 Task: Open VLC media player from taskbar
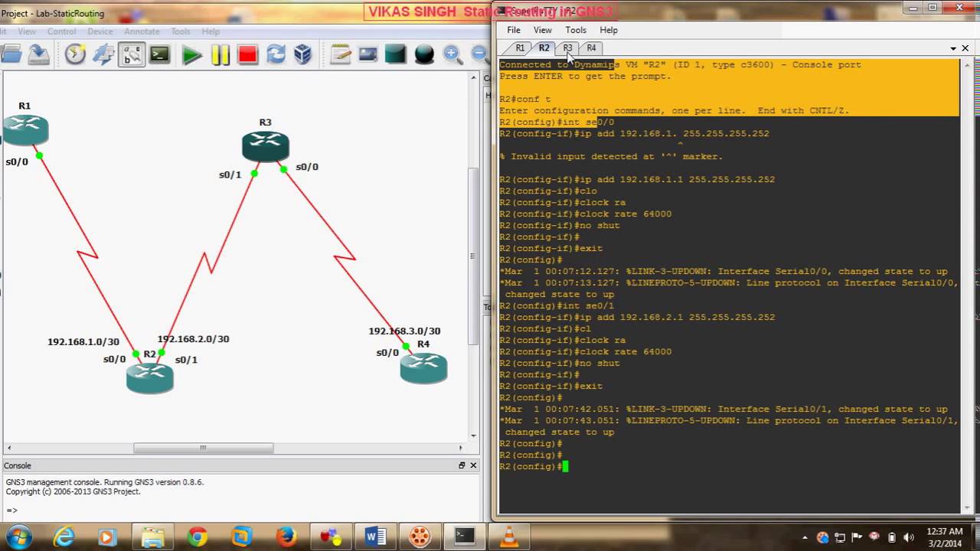point(508,537)
